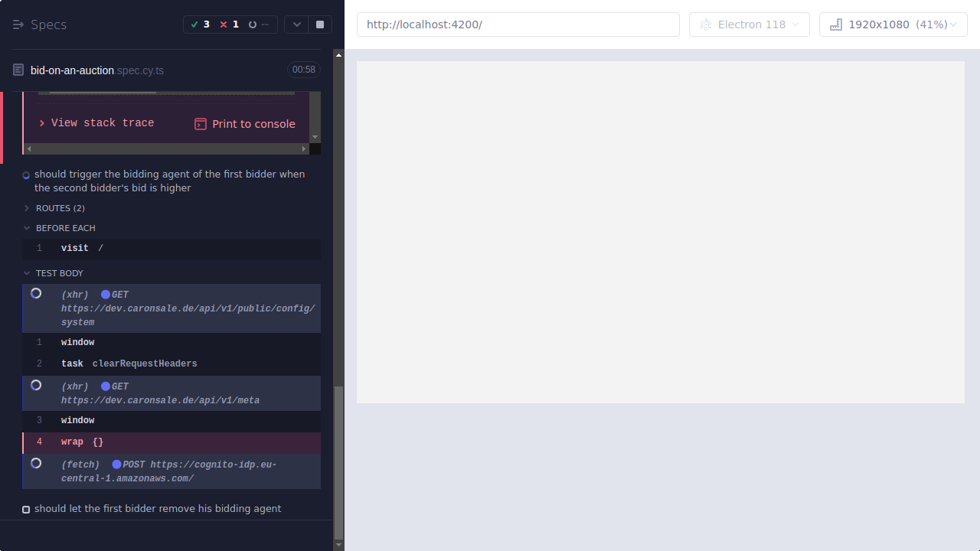Click the localhost:4200 URL field

[518, 24]
